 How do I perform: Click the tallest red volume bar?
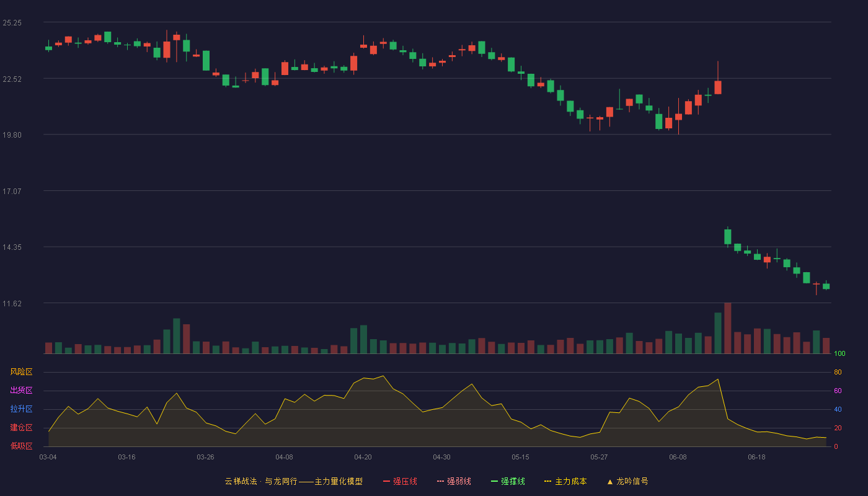coord(728,328)
